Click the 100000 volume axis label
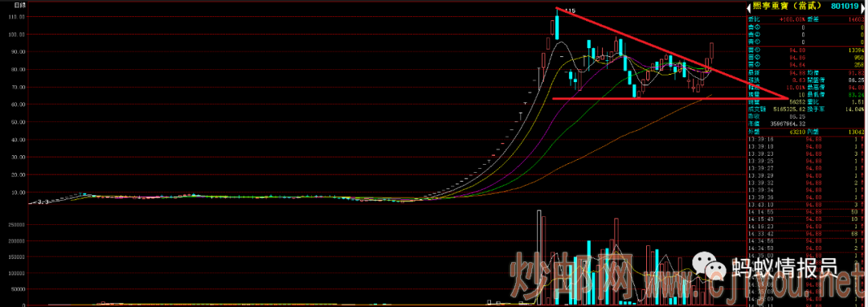 (17, 273)
